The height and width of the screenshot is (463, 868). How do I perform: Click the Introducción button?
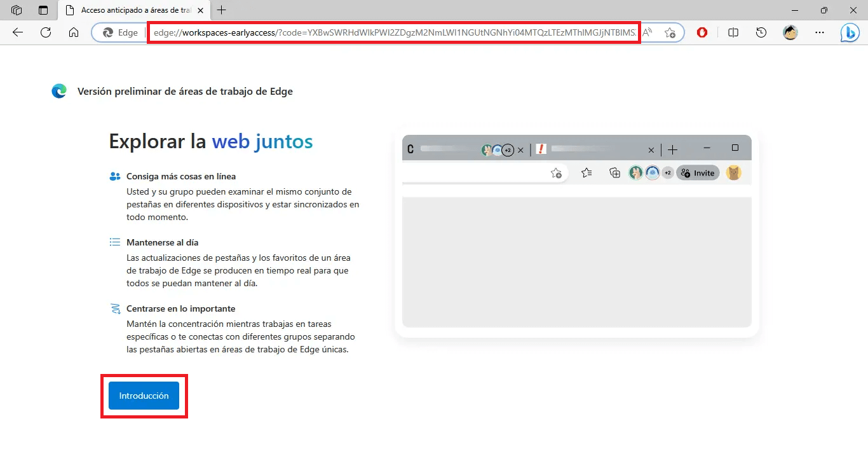144,396
